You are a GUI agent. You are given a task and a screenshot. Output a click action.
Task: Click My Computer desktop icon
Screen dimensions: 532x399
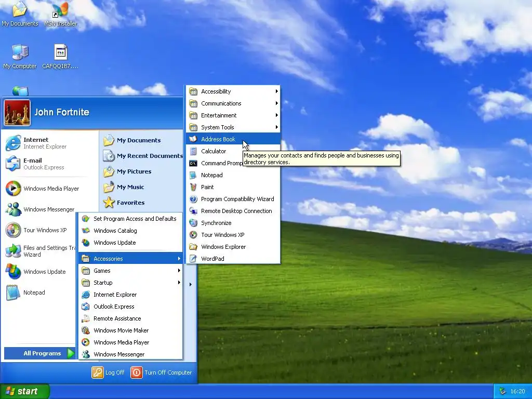[x=20, y=56]
